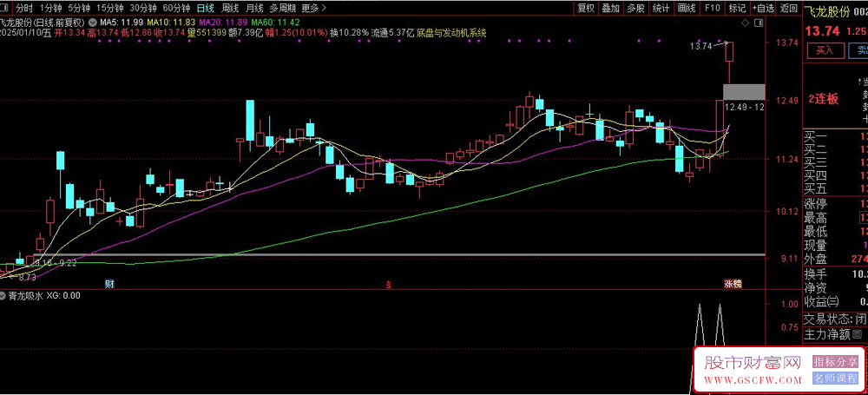868x395 pixels.
Task: Click the 交易状态 status row
Action: tap(835, 319)
